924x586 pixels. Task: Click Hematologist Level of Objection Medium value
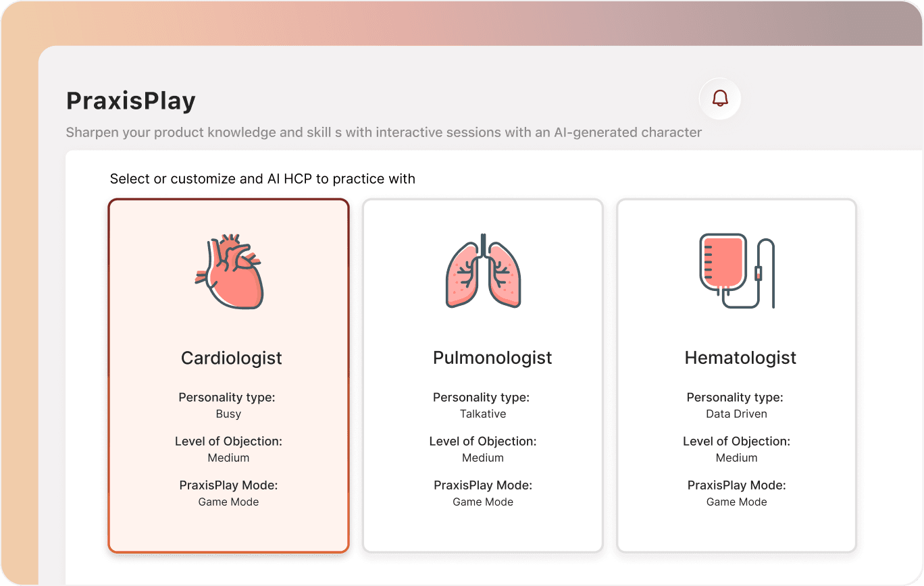737,458
